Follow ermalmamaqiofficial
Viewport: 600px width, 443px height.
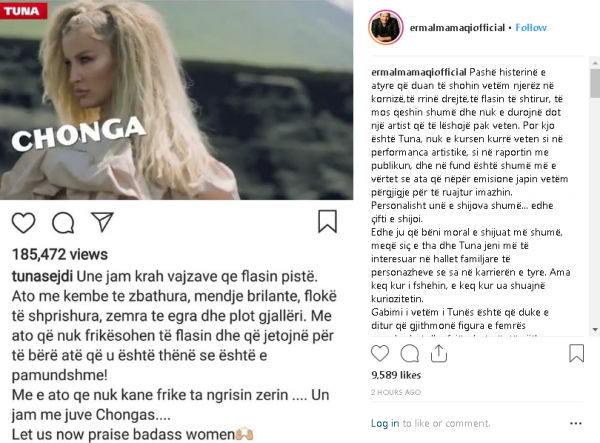pos(531,28)
